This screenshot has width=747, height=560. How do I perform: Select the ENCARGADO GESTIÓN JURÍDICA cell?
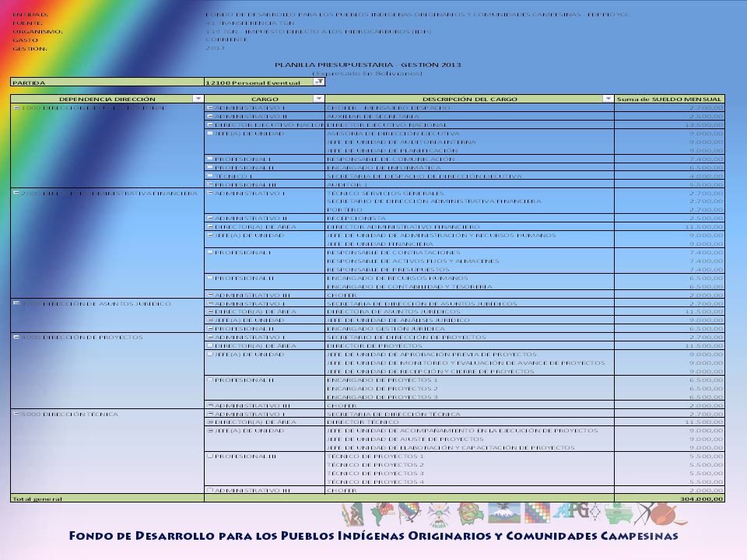[x=469, y=328]
